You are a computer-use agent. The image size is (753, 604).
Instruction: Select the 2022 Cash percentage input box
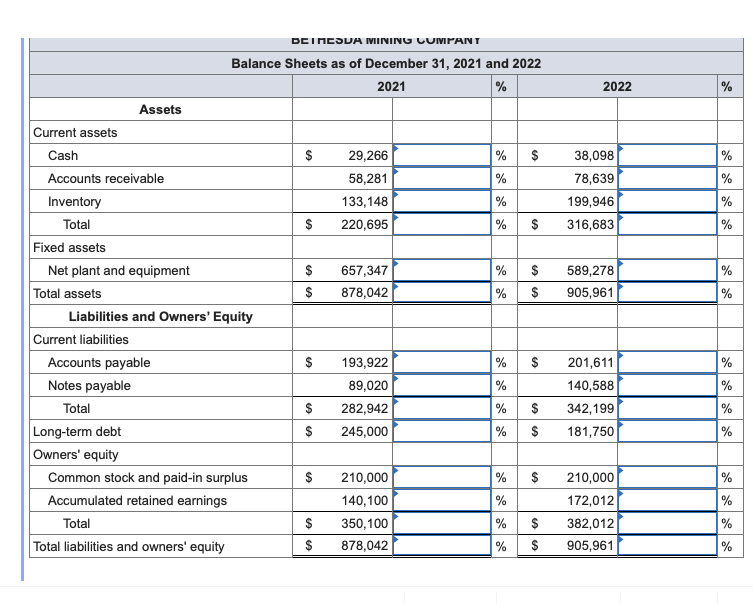(667, 155)
